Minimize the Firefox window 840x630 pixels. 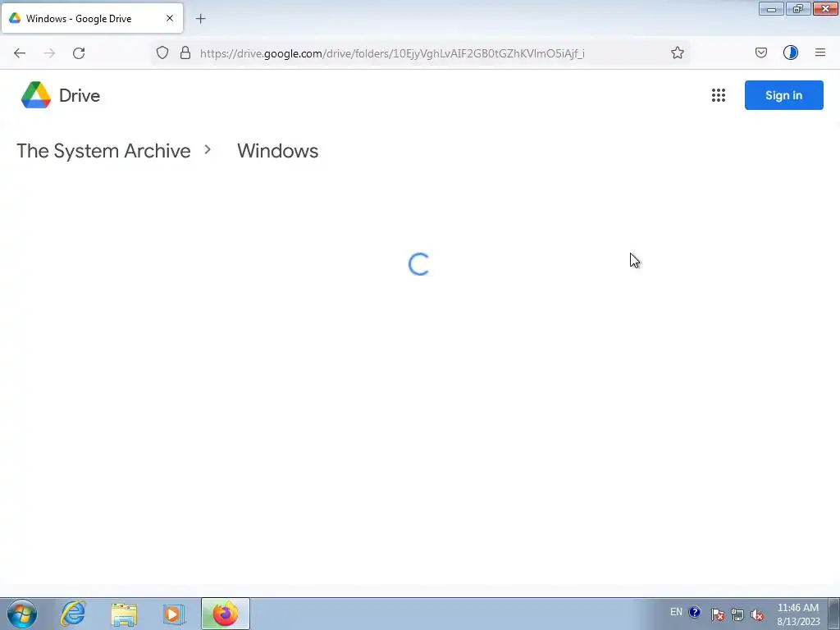pyautogui.click(x=771, y=8)
